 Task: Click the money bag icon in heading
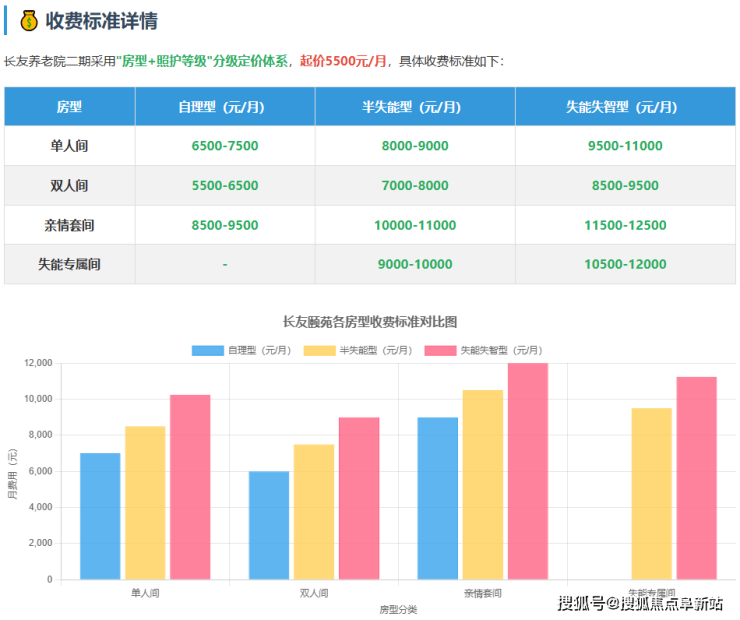pos(29,21)
